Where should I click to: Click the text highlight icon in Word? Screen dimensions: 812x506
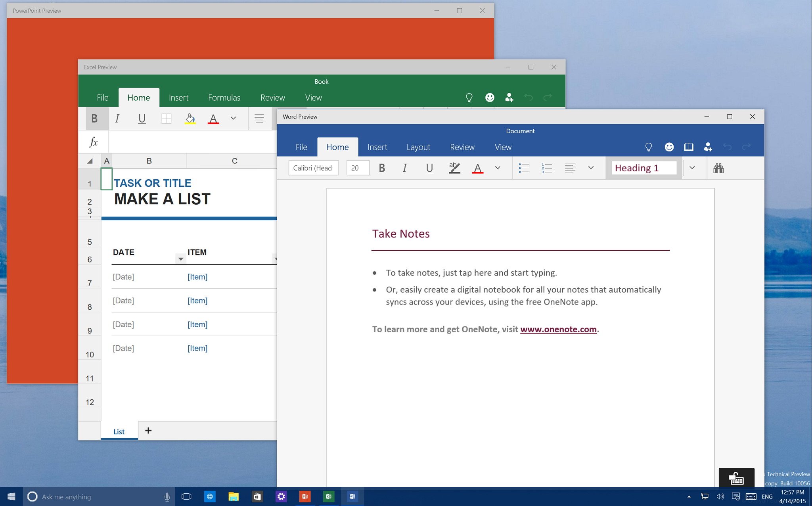tap(454, 168)
